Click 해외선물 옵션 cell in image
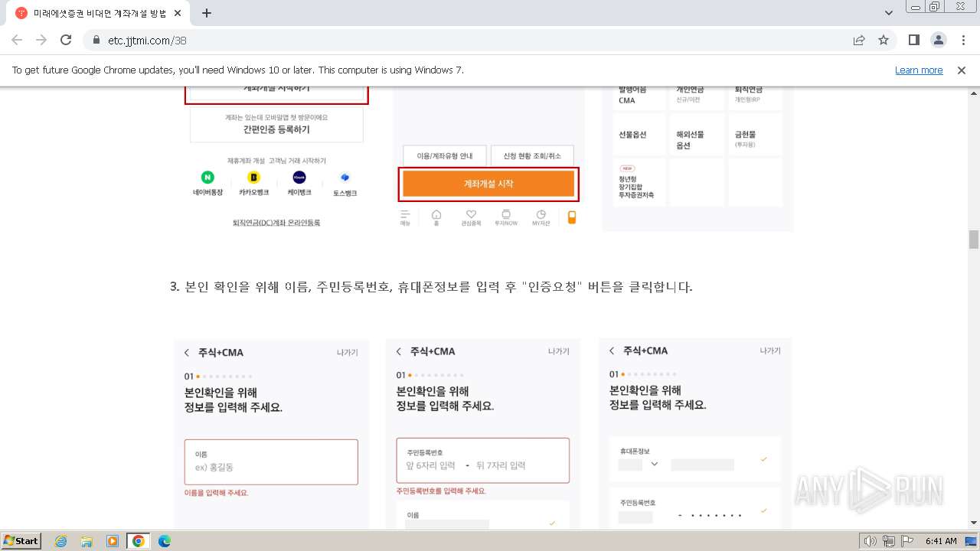Viewport: 980px width, 551px height. 697,135
